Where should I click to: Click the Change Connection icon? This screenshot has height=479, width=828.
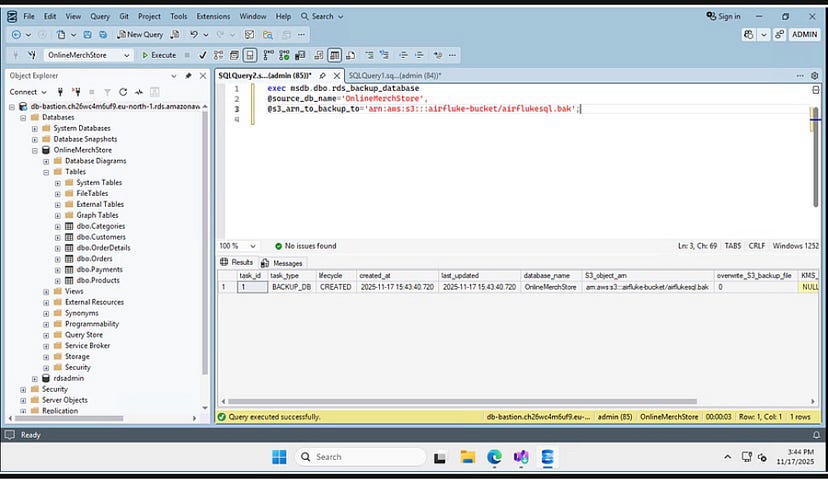tap(32, 55)
